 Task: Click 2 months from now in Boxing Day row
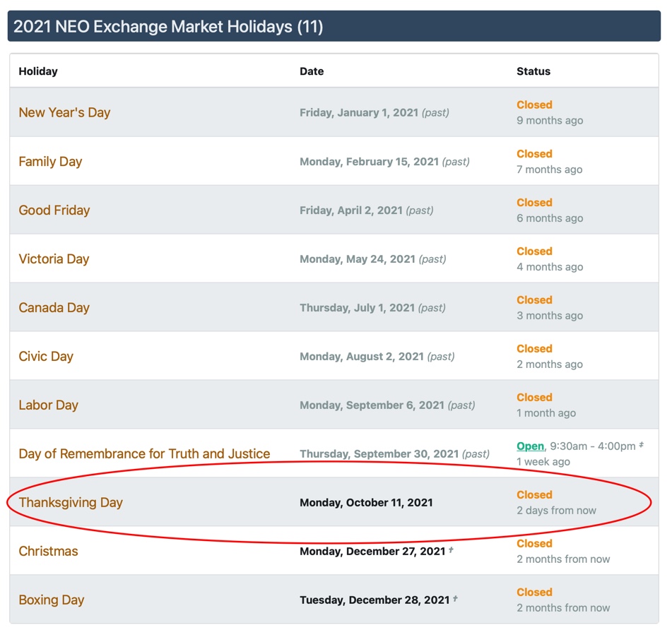coord(563,608)
